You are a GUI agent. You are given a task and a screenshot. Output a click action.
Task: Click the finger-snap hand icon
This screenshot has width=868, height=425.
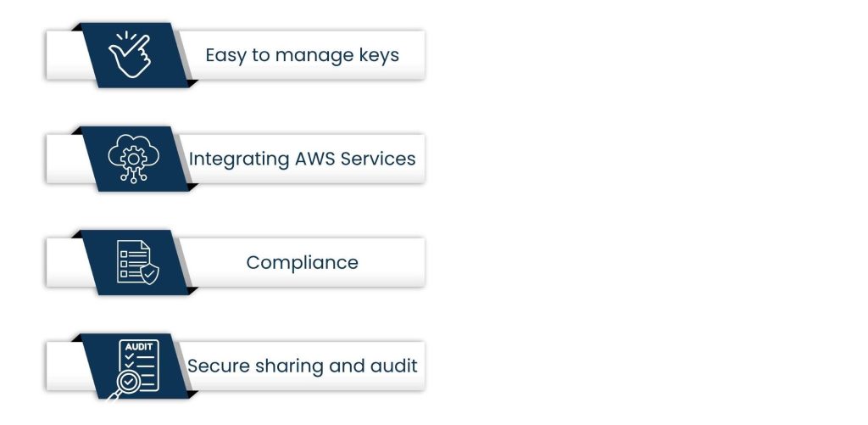pos(129,55)
